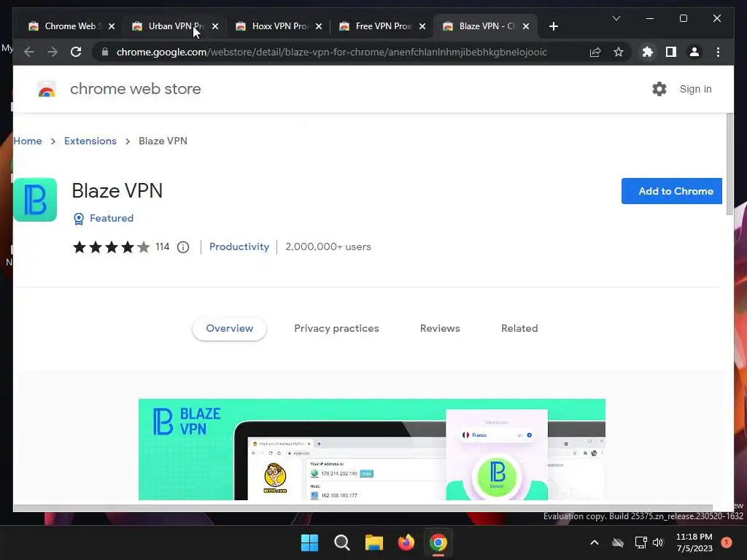Image resolution: width=747 pixels, height=560 pixels.
Task: Close the Urban VPN tab
Action: (x=215, y=26)
